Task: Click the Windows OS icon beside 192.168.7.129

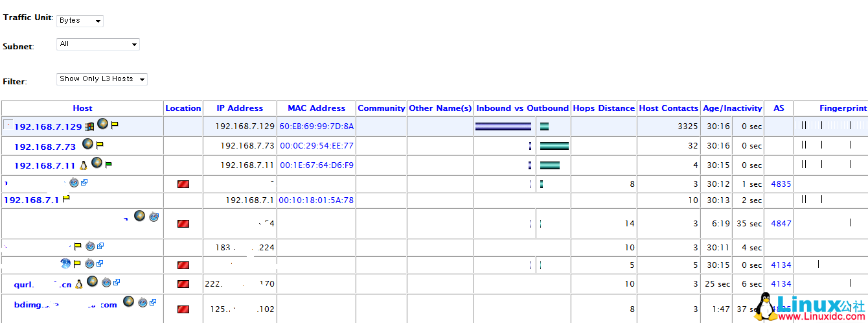Action: pyautogui.click(x=89, y=126)
